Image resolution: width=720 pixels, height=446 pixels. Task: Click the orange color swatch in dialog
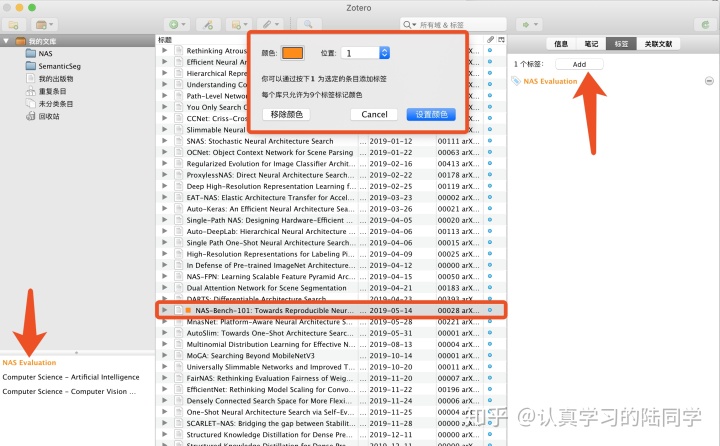pyautogui.click(x=292, y=53)
